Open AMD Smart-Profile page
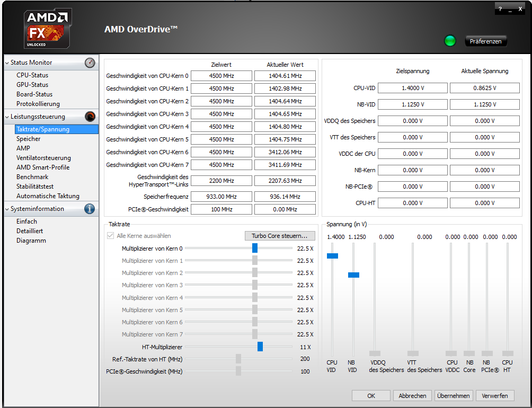532x408 pixels. [x=43, y=167]
